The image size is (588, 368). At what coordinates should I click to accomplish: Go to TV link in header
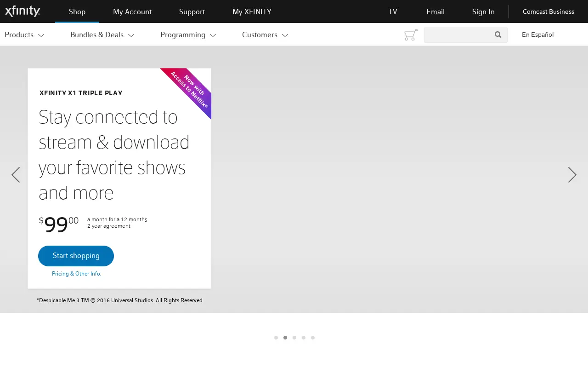[x=393, y=11]
